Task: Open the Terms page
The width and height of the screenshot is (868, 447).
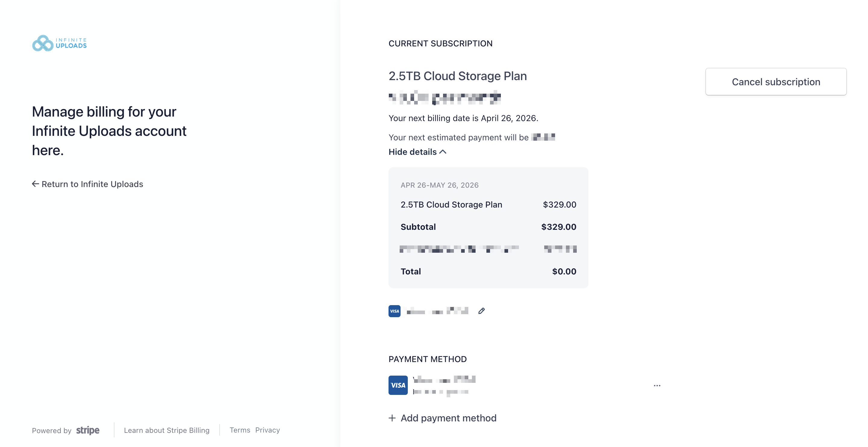Action: [239, 430]
